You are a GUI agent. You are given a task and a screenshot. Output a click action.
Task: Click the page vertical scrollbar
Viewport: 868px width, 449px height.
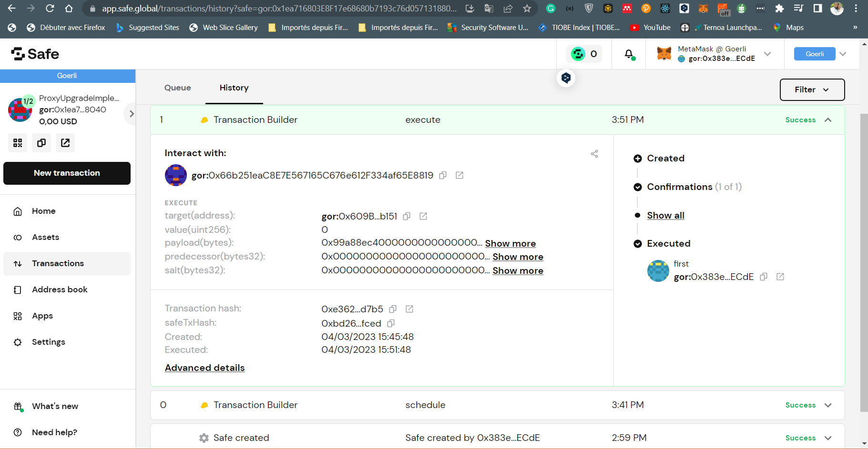864,263
